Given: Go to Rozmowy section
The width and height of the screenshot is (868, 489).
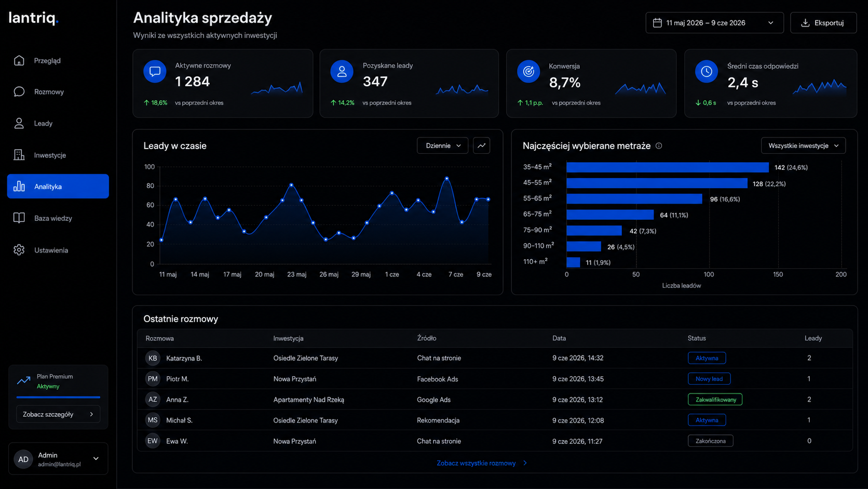Looking at the screenshot, I should pos(58,92).
